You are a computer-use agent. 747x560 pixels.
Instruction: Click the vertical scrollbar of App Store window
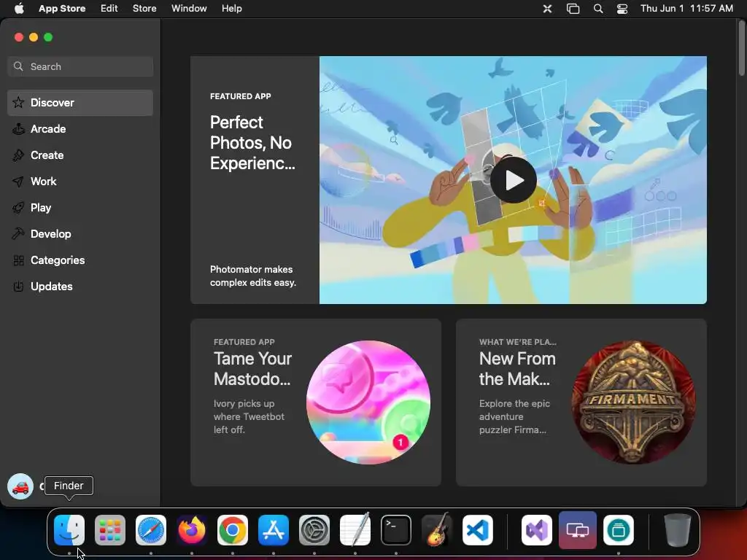tap(741, 48)
